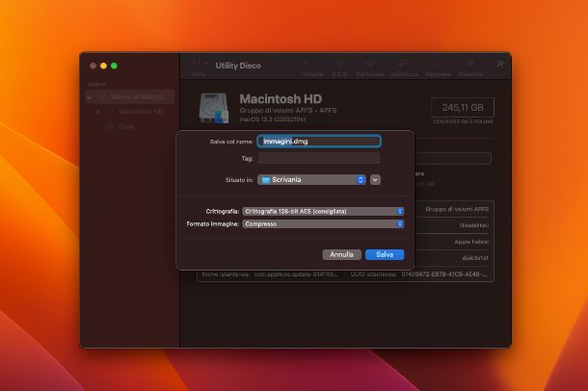Click the 'Formato immagine:' label

pos(213,224)
